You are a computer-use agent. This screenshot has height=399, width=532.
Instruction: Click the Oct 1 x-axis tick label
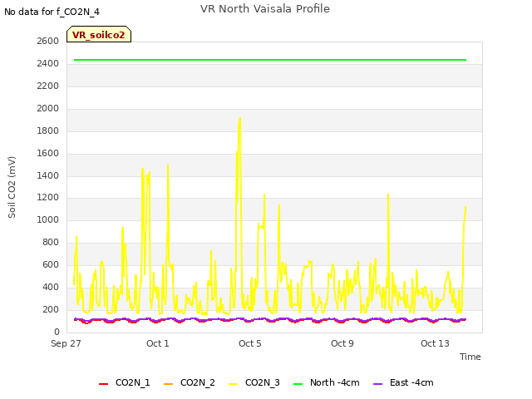pos(158,343)
